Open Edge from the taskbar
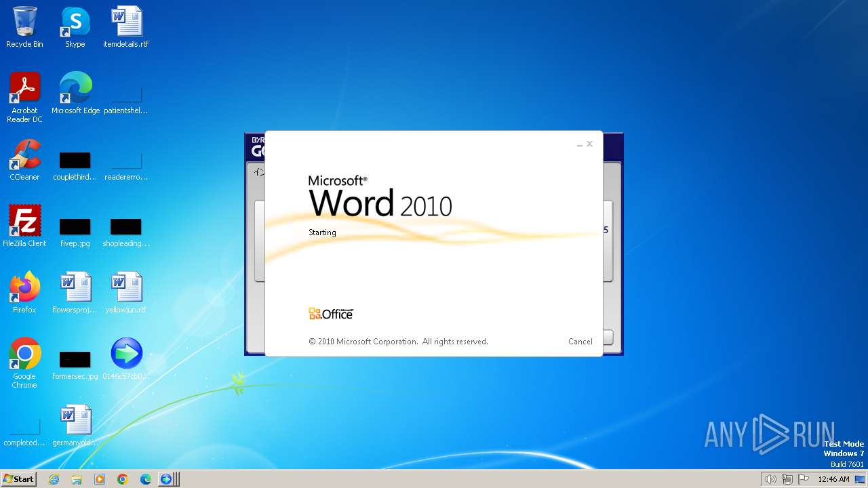The width and height of the screenshot is (868, 488). [x=145, y=479]
